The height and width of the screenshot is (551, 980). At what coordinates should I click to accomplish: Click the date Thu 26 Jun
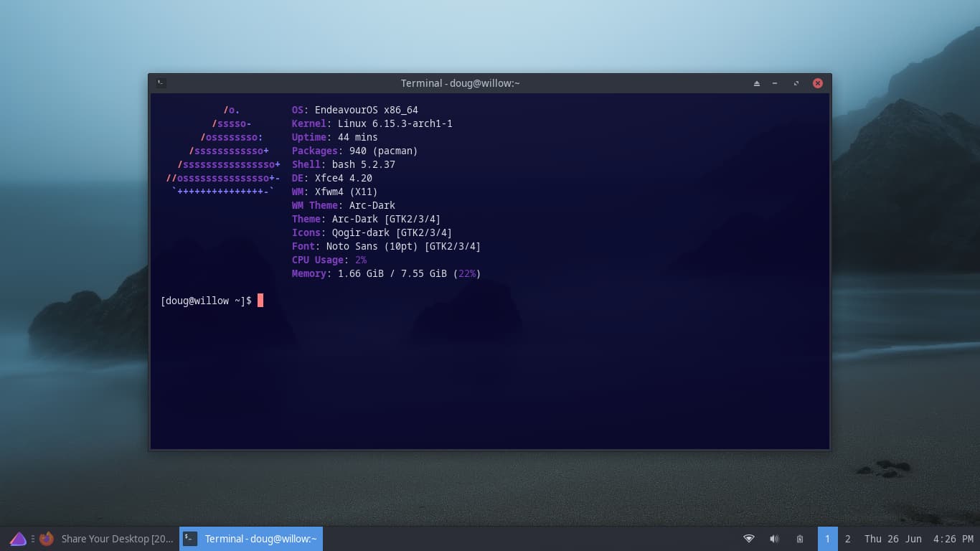point(892,539)
